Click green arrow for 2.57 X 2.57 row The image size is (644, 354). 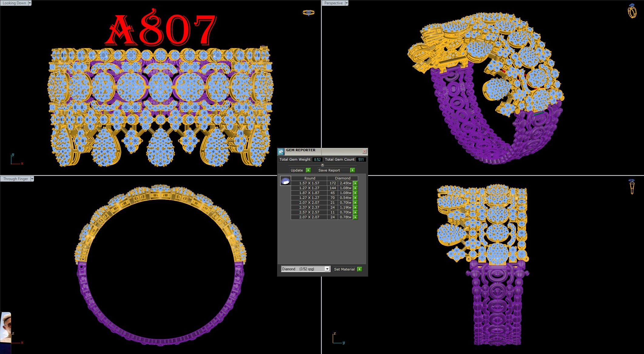click(355, 213)
